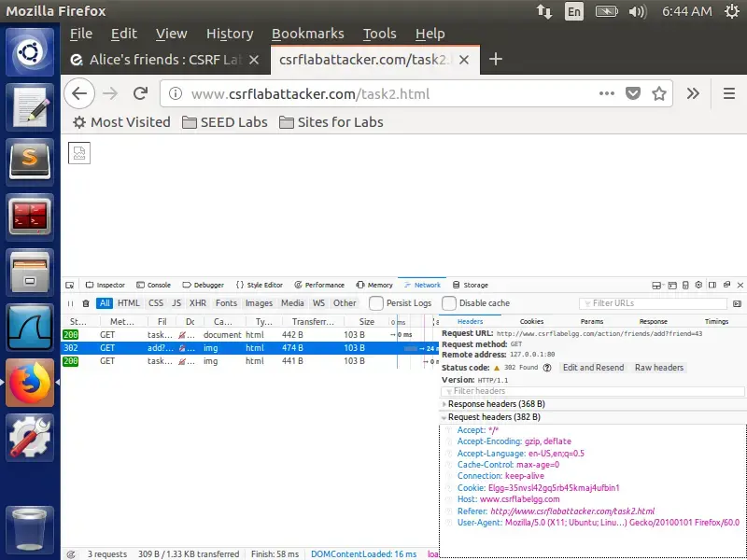
Task: Open the Cookies tab of the request
Action: click(x=531, y=321)
